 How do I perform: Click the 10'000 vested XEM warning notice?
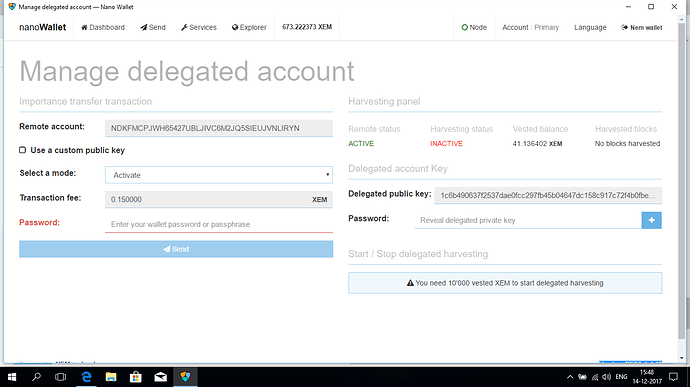[x=505, y=283]
